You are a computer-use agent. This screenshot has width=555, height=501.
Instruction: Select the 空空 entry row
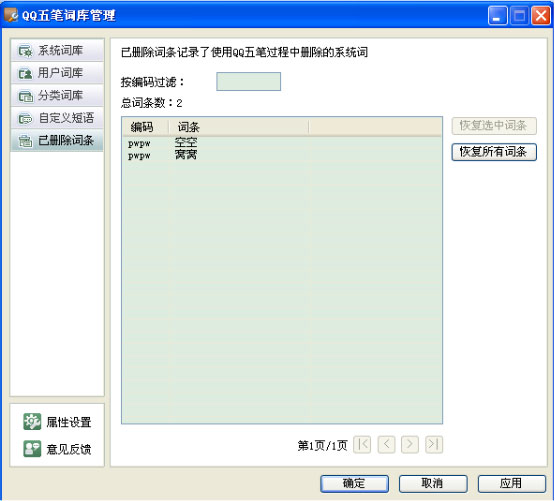pyautogui.click(x=282, y=143)
